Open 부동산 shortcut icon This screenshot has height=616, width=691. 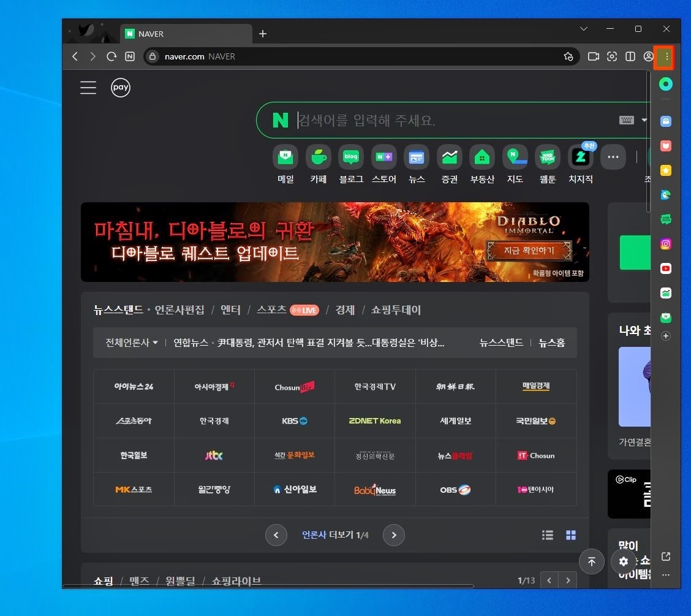click(x=481, y=157)
